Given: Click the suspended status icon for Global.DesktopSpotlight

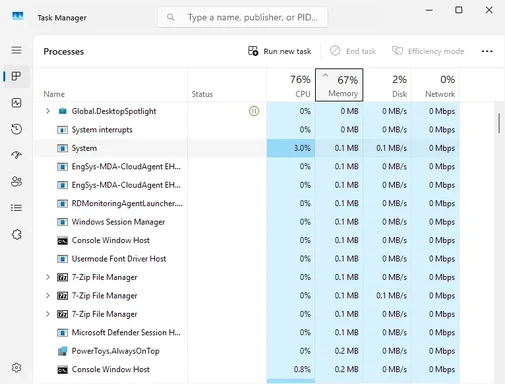Looking at the screenshot, I should [x=254, y=111].
